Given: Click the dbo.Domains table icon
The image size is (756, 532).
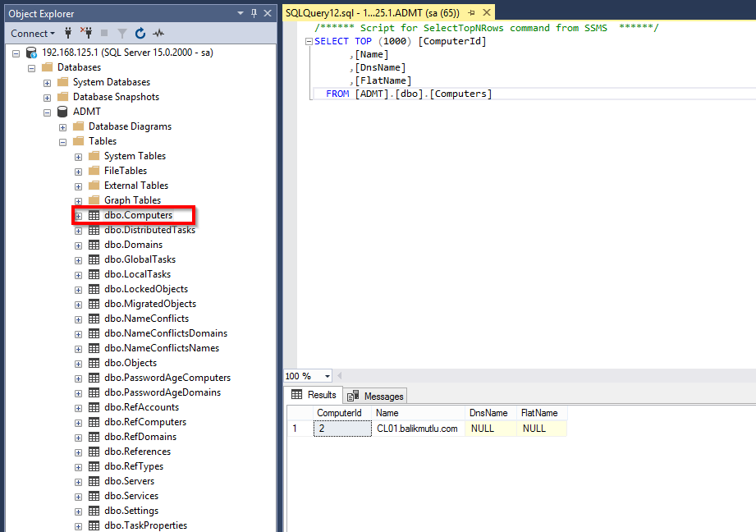Looking at the screenshot, I should [x=94, y=245].
